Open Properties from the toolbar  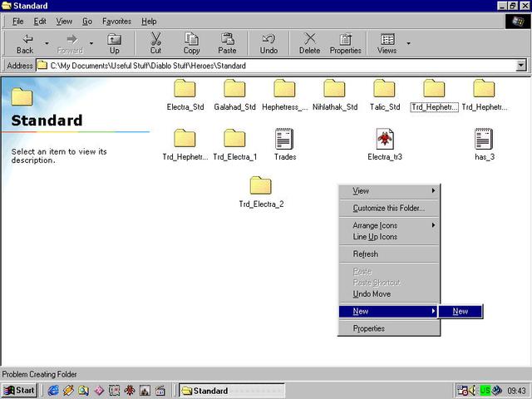click(x=346, y=43)
